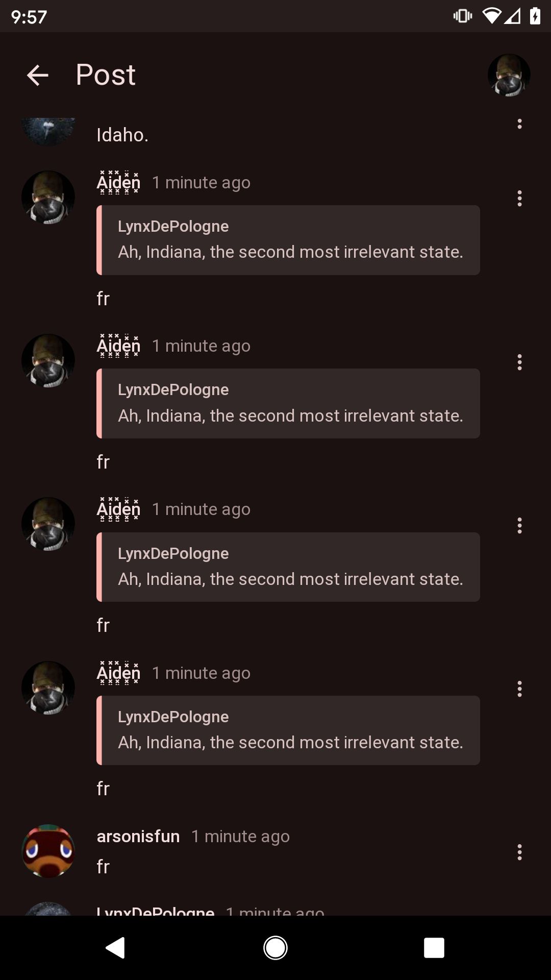Open profile avatar in top right corner
The width and height of the screenshot is (551, 980).
(509, 75)
